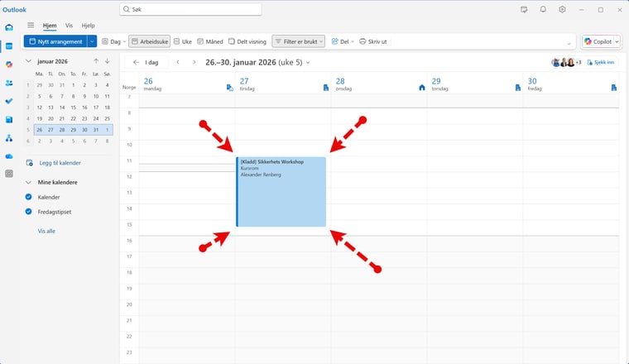Switch to Uke view

[x=183, y=41]
